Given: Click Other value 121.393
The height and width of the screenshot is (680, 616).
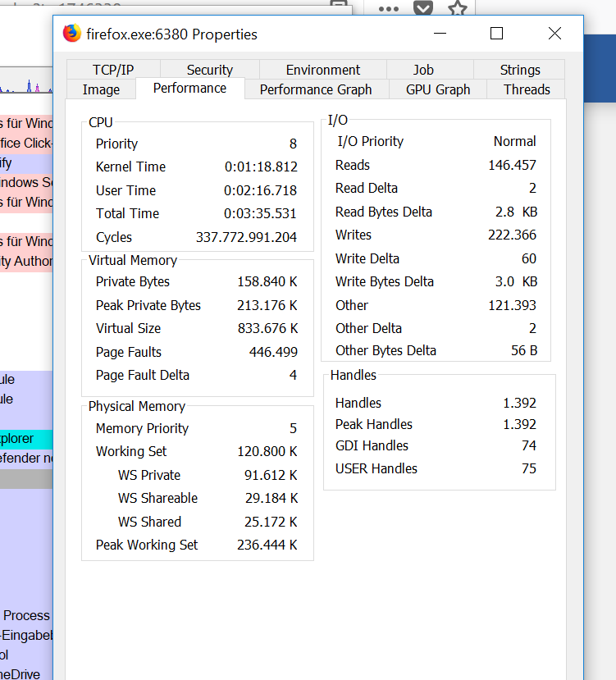Looking at the screenshot, I should pyautogui.click(x=513, y=305).
